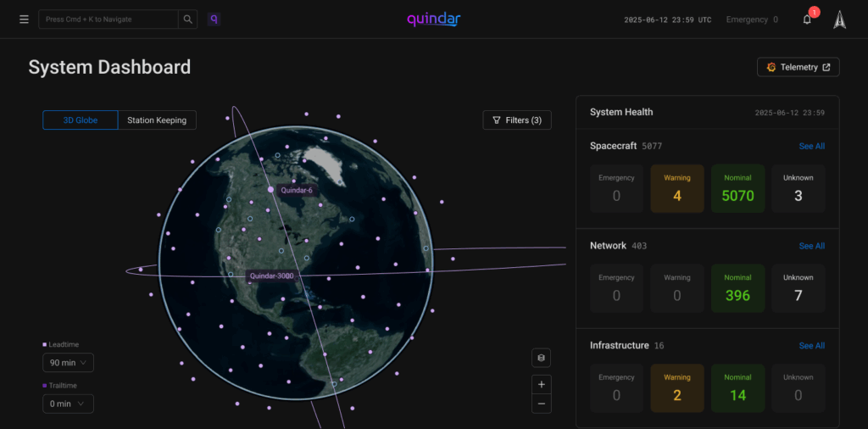
Task: Open the Telemetry external link
Action: pos(798,67)
